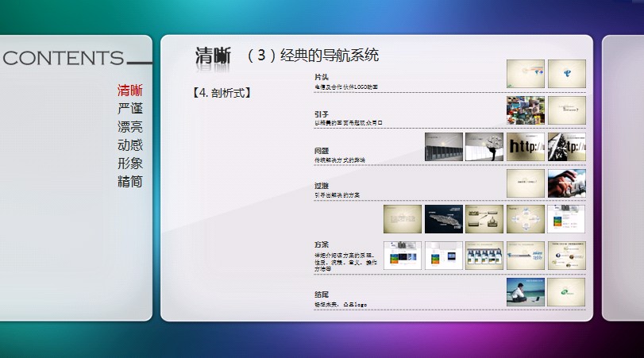
Task: Select 精简 in the CONTENTS list
Action: click(x=129, y=182)
